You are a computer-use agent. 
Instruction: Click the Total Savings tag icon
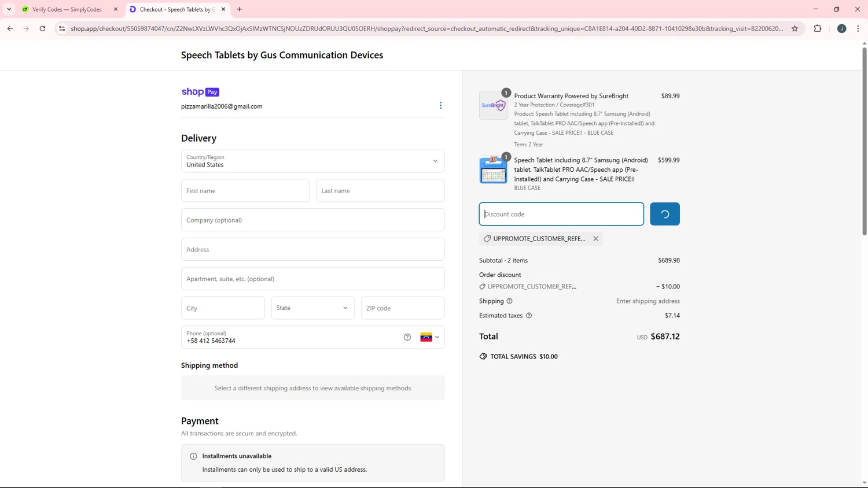coord(483,357)
